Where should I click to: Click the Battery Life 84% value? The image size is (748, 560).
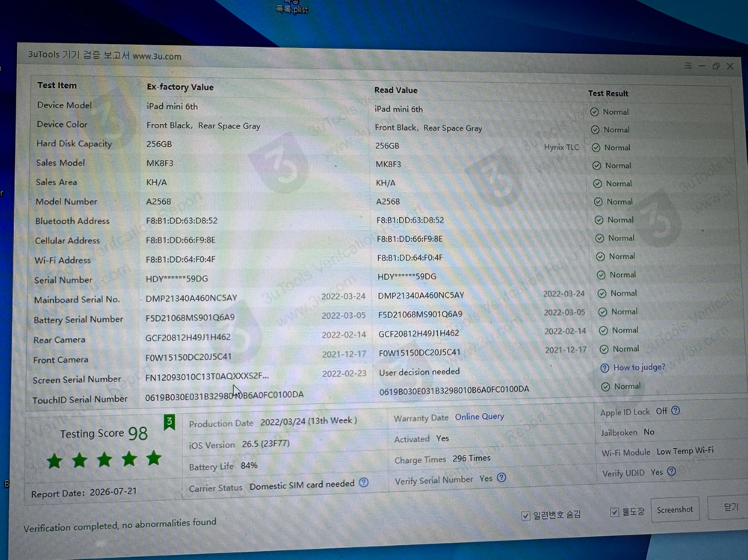[249, 466]
